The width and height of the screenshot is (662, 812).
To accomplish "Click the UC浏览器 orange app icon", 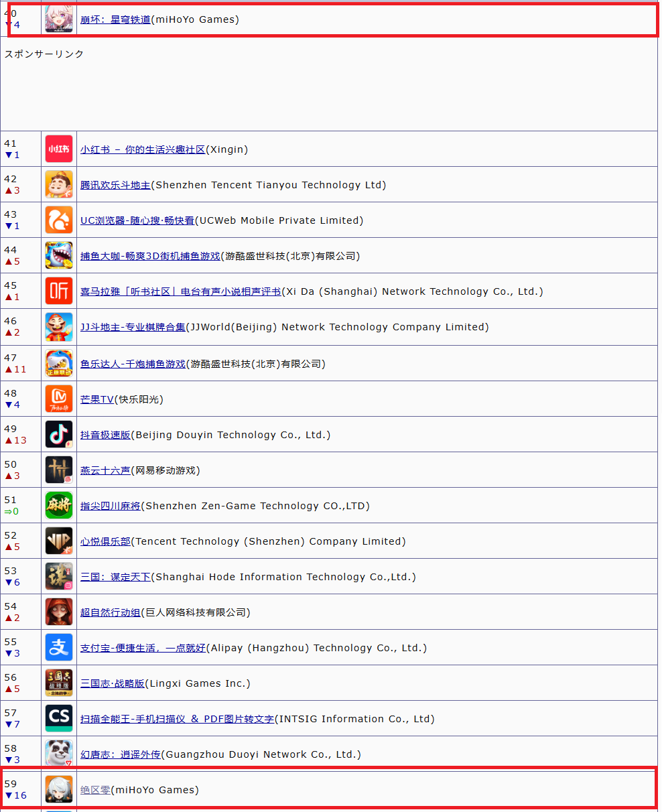I will (59, 220).
